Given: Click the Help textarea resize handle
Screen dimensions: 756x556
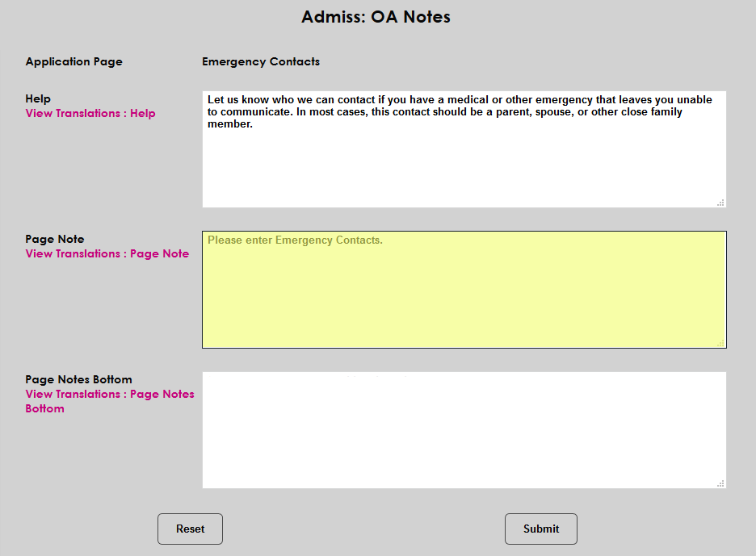Looking at the screenshot, I should 721,203.
